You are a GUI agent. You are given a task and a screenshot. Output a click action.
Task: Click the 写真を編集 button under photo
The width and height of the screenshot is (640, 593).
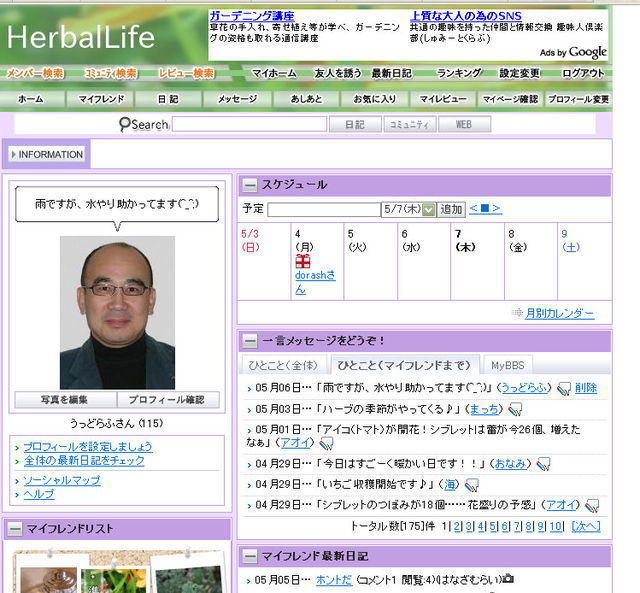(x=65, y=400)
